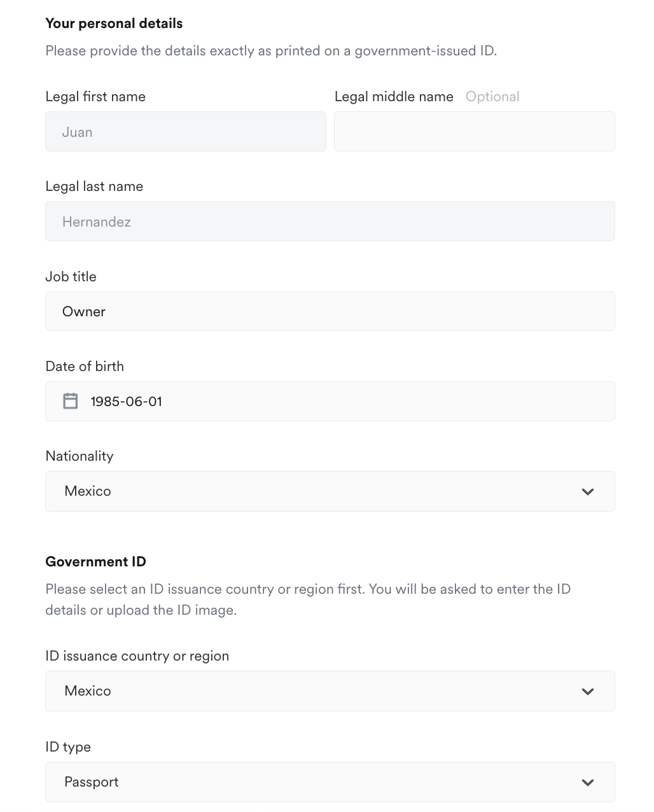The height and width of the screenshot is (812, 654).
Task: Click the "Nationality" label text
Action: 80,456
